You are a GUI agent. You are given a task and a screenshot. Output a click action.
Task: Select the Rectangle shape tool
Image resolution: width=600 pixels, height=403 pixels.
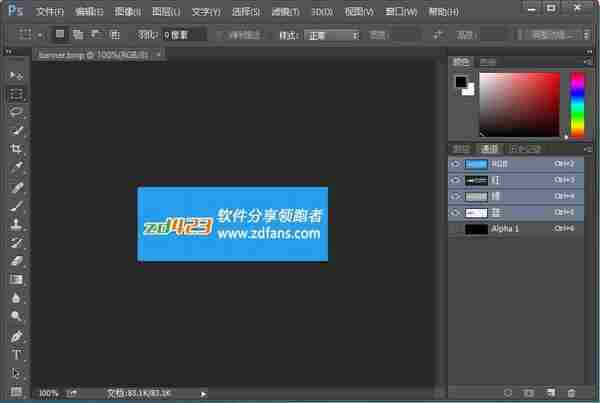click(16, 391)
